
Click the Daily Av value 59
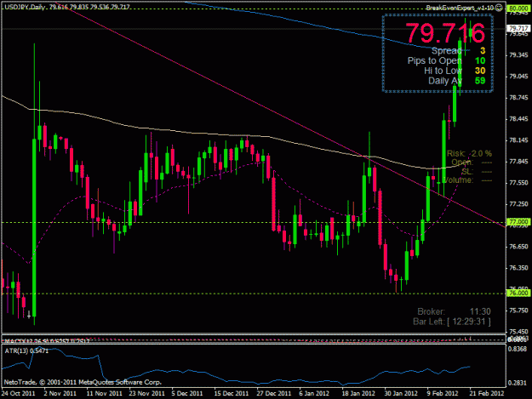(480, 81)
